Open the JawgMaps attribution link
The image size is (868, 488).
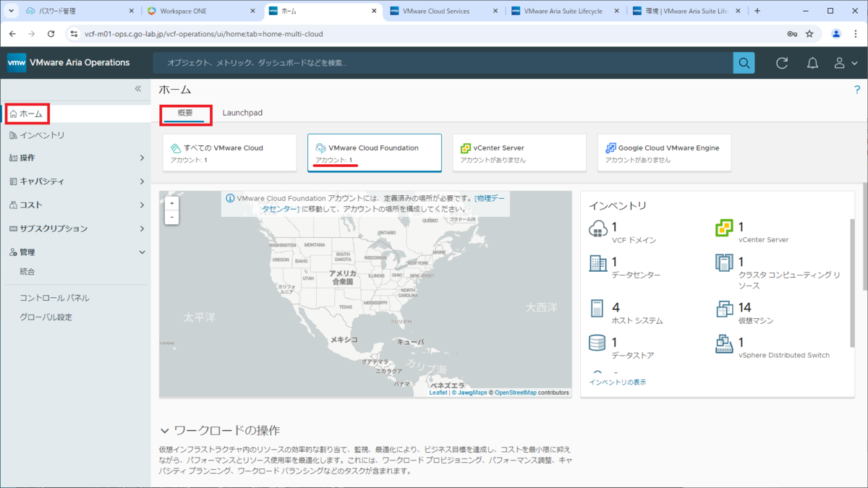pos(472,393)
